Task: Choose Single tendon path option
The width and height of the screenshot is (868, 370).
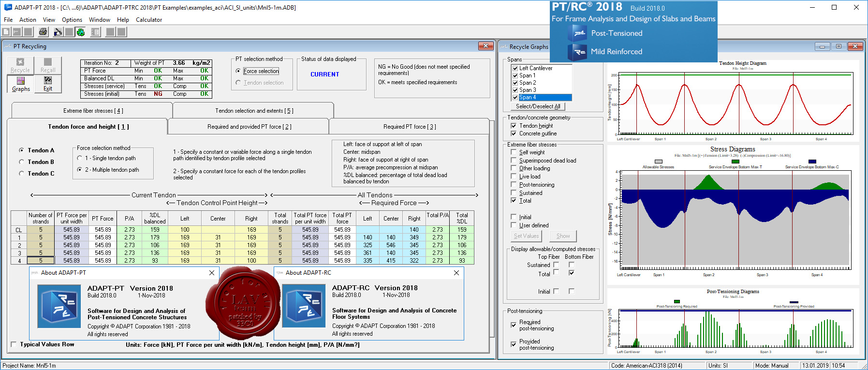Action: tap(79, 158)
